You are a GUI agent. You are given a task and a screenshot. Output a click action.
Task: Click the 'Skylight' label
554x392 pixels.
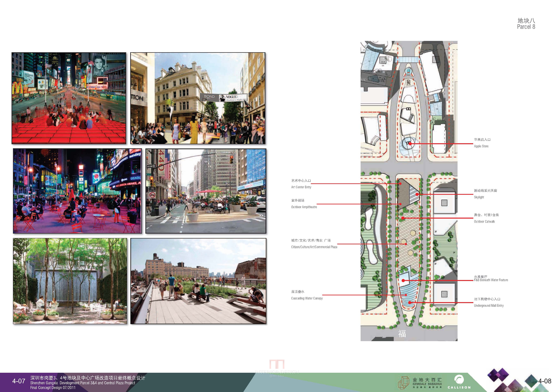[479, 197]
